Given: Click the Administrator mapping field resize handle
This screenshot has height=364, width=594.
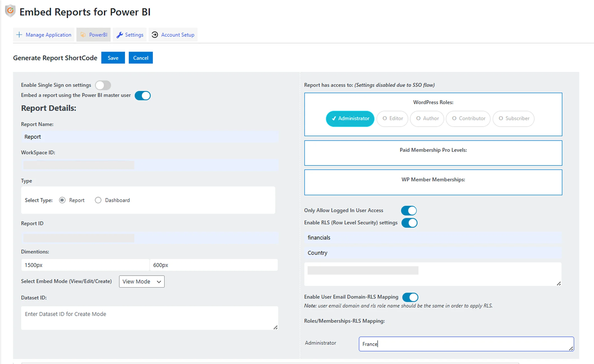Looking at the screenshot, I should (x=571, y=348).
